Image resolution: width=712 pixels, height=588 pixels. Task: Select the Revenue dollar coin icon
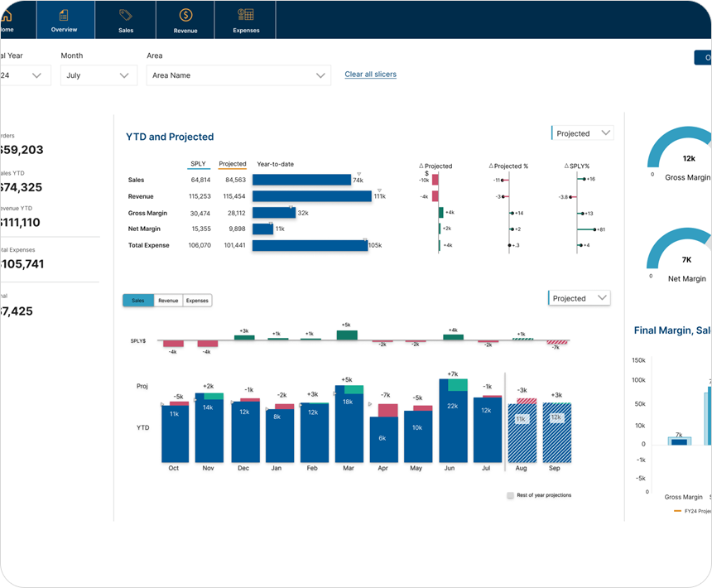[x=185, y=16]
